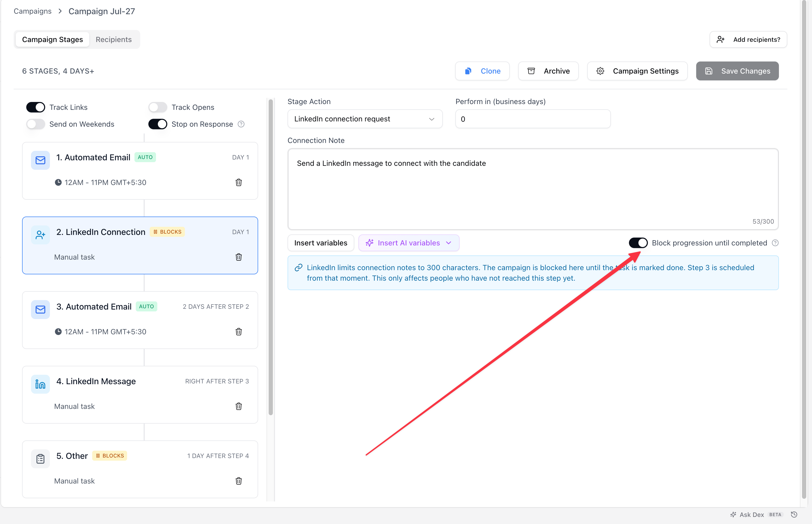The height and width of the screenshot is (524, 812).
Task: Click Add recipients? button
Action: pyautogui.click(x=748, y=39)
